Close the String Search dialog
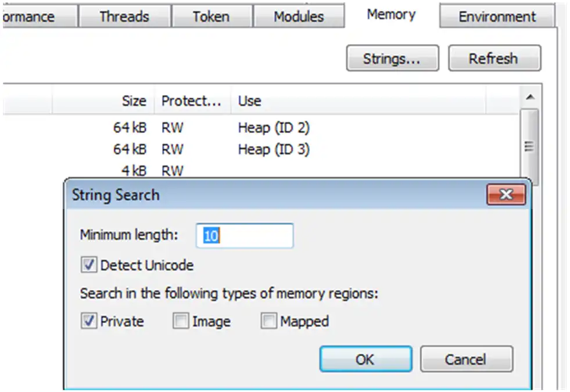The image size is (570, 392). [x=506, y=195]
